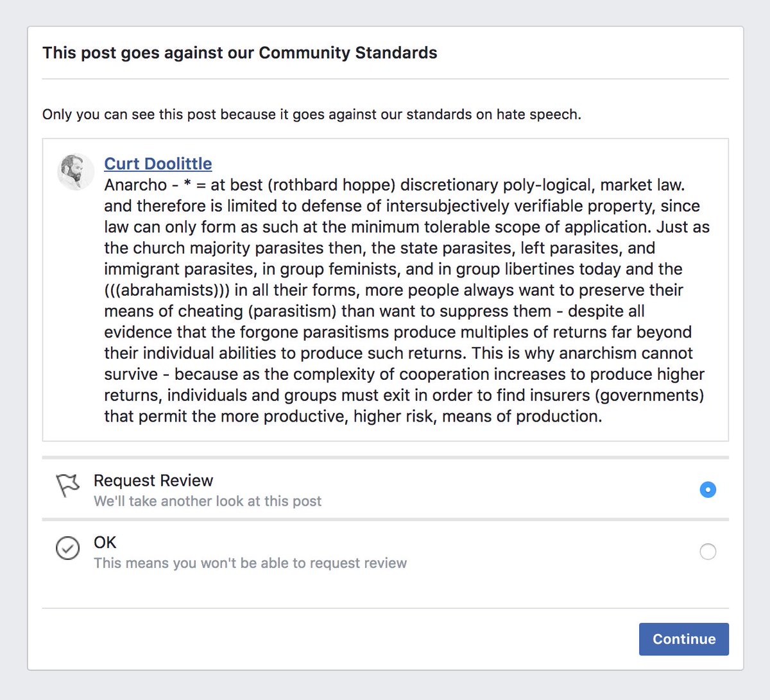
Task: Click the post's last line about means of production
Action: pos(353,416)
